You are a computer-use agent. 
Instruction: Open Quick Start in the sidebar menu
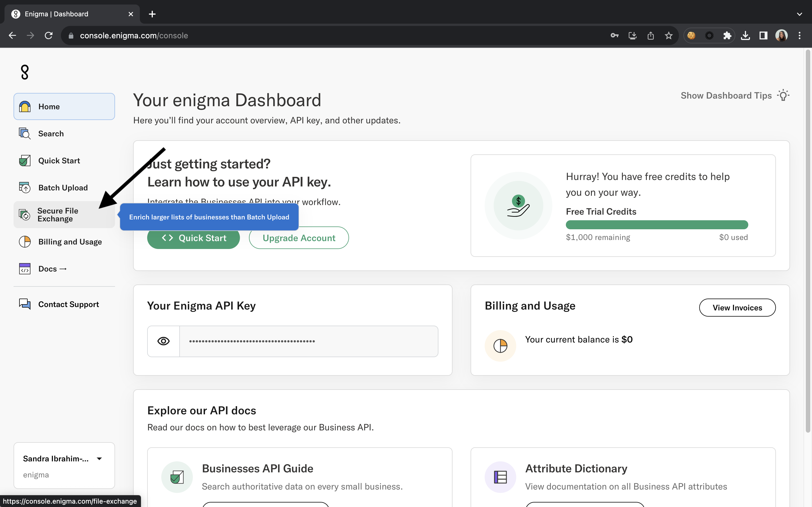[59, 161]
